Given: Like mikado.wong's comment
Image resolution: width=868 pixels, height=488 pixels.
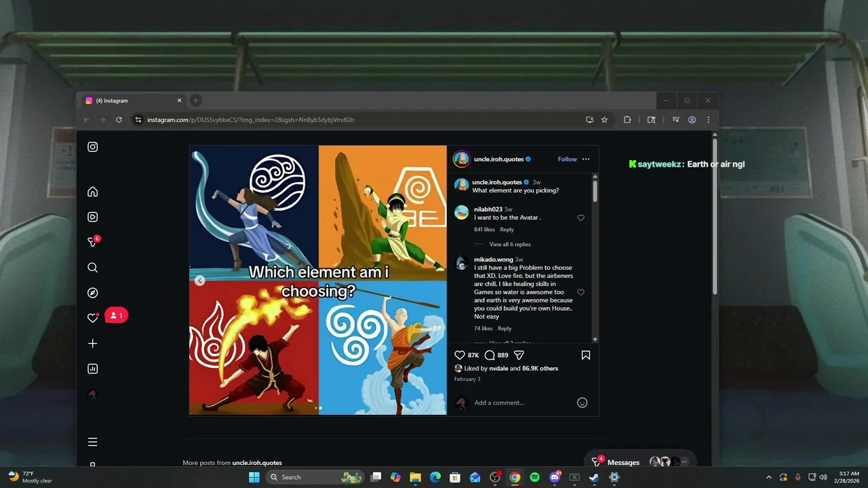Looking at the screenshot, I should tap(580, 292).
